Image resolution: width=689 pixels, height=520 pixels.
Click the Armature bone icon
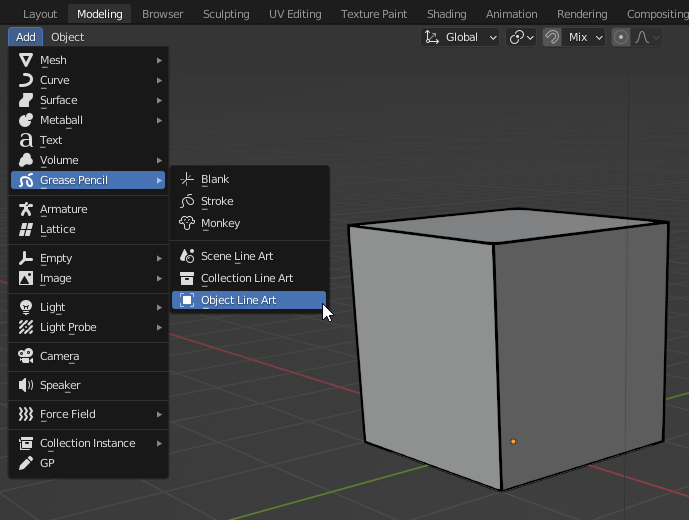click(26, 209)
